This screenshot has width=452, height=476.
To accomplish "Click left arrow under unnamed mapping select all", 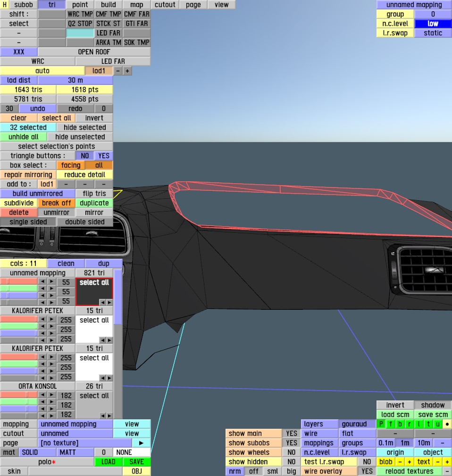I will coord(102,302).
